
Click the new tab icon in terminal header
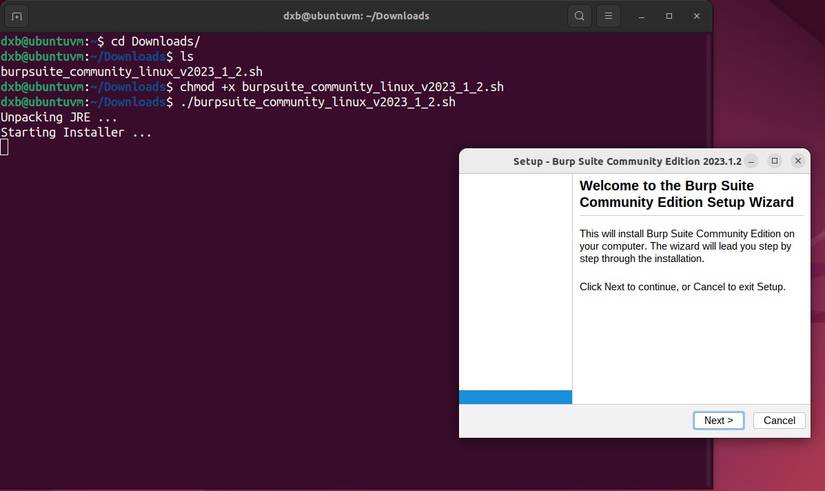tap(17, 16)
